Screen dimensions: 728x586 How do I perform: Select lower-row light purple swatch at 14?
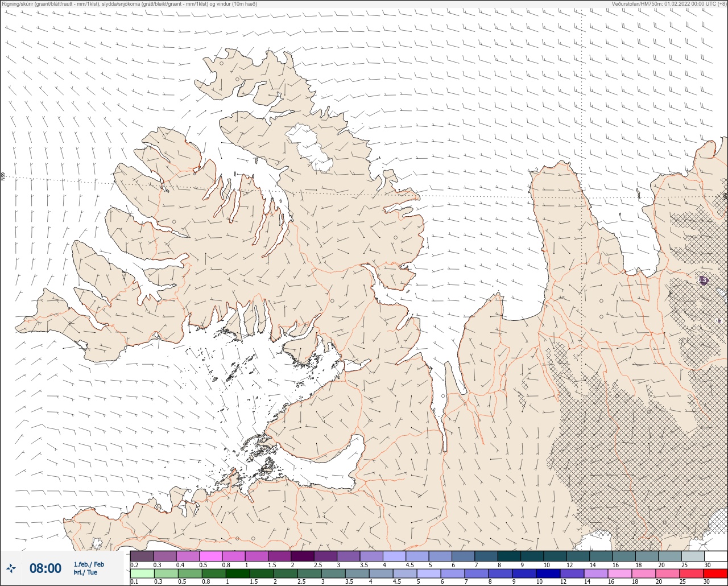596,573
